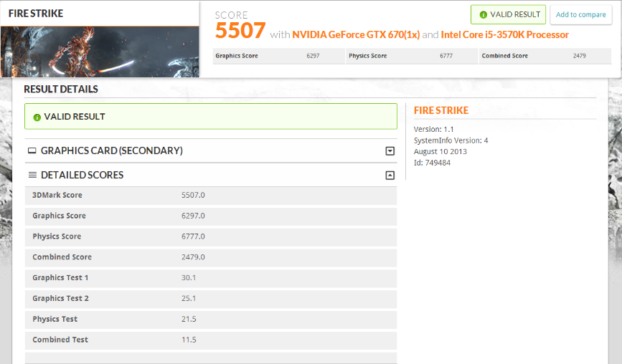Click the Fire Strike benchmark thumbnail image

coord(99,52)
